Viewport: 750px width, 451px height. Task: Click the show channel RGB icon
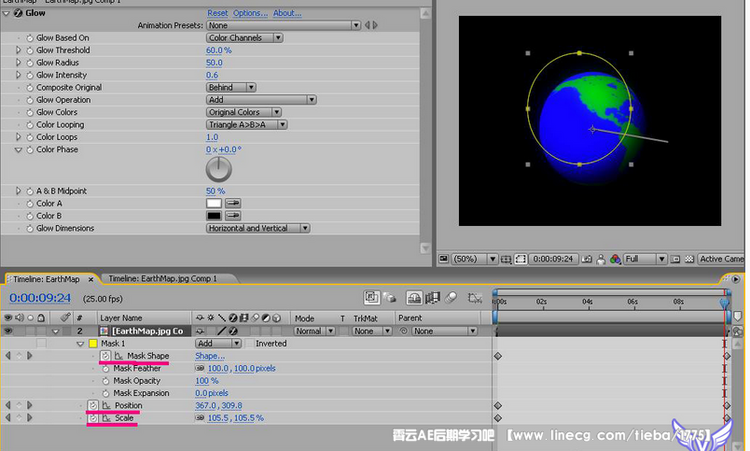(615, 259)
